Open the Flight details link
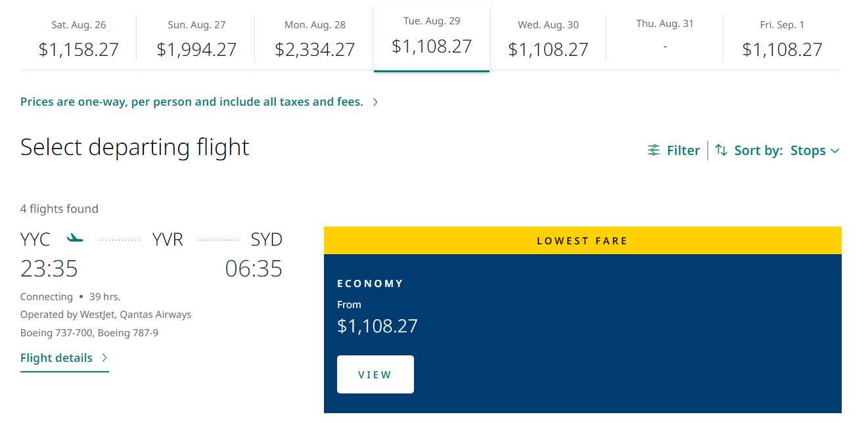The width and height of the screenshot is (868, 423). click(x=57, y=358)
